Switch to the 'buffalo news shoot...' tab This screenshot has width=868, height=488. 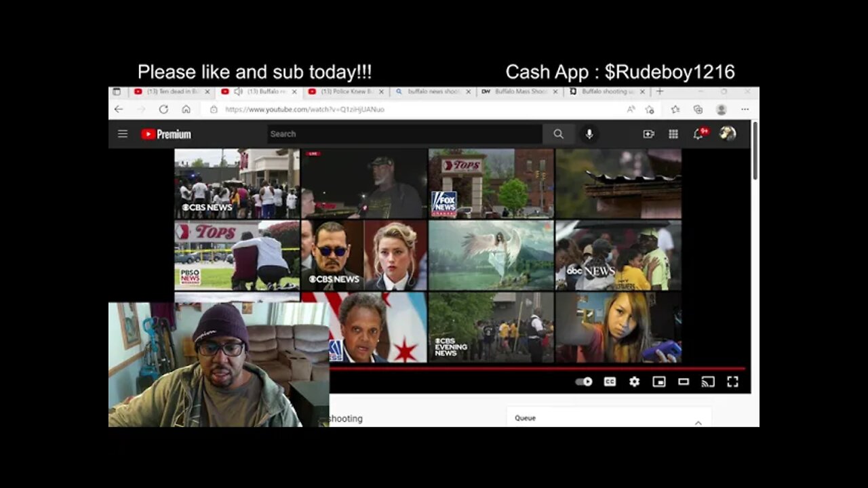click(x=433, y=91)
